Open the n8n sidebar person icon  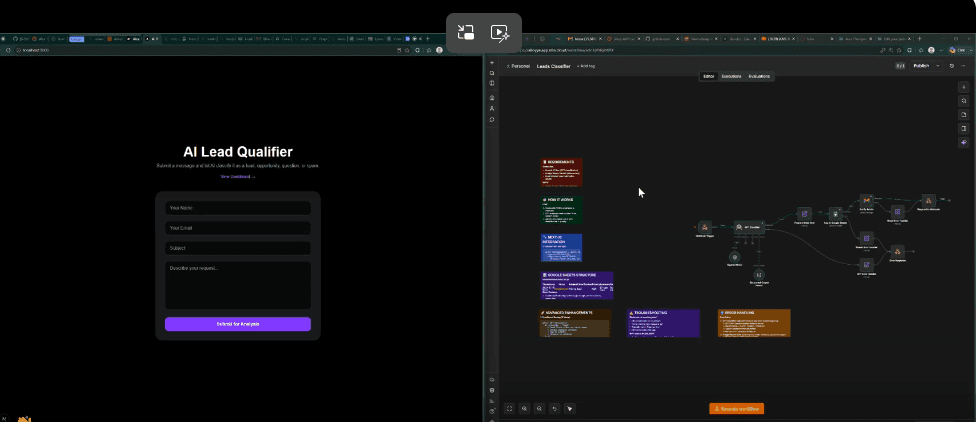(x=492, y=108)
